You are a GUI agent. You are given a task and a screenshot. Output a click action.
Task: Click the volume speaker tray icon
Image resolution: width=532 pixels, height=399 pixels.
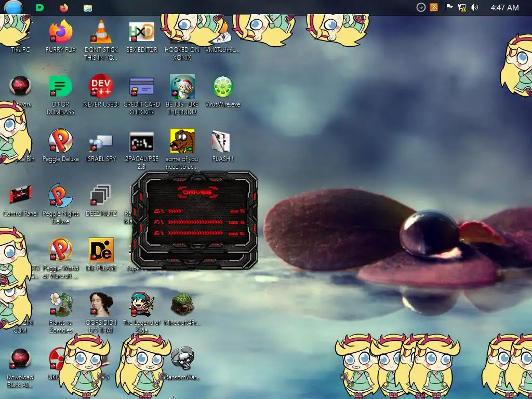click(x=474, y=7)
